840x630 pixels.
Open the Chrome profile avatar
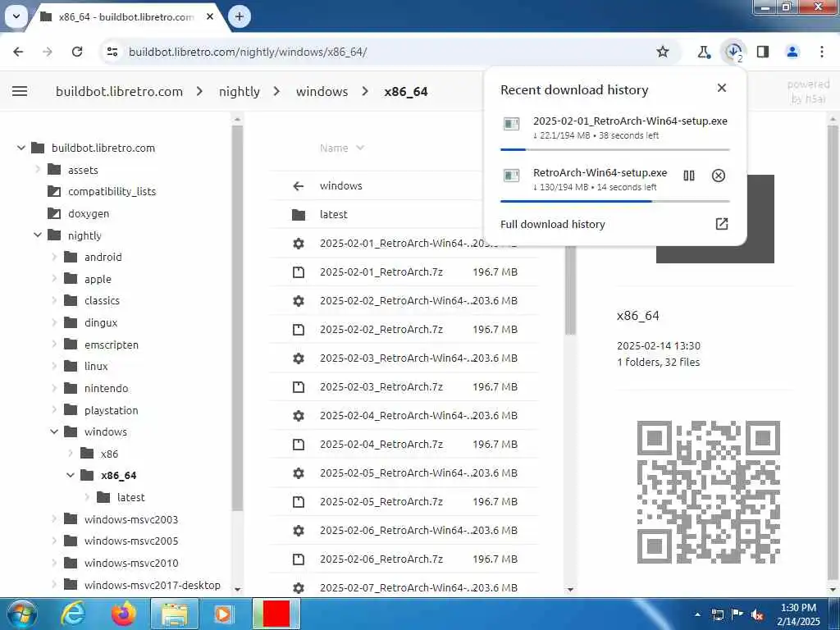(x=792, y=52)
